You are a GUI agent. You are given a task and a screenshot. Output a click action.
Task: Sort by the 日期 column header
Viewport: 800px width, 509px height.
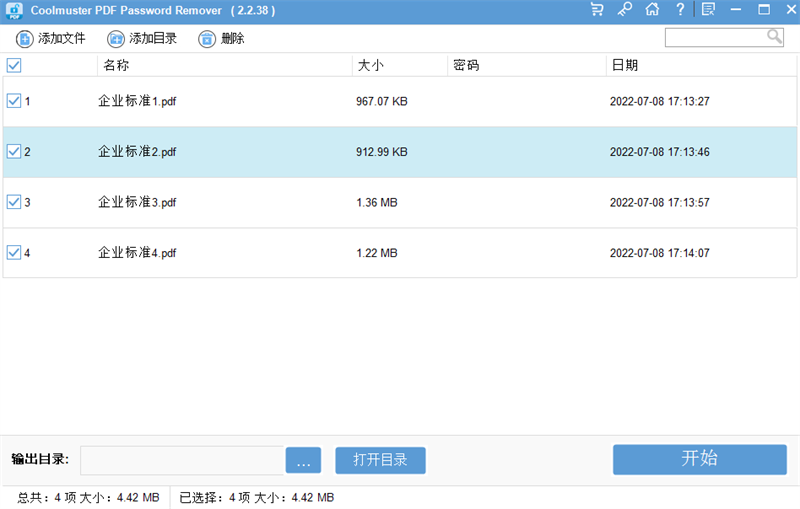tap(624, 65)
